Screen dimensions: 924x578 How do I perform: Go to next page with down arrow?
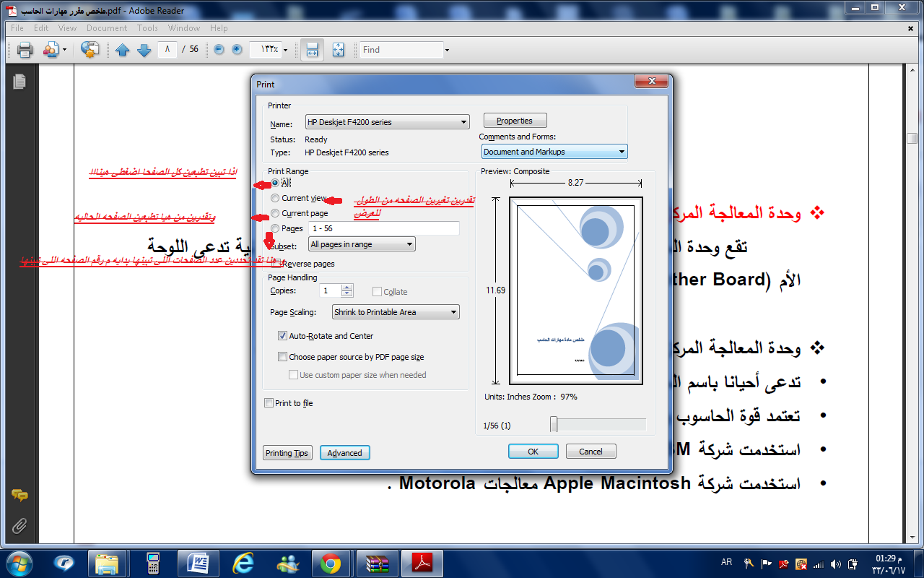pos(144,50)
